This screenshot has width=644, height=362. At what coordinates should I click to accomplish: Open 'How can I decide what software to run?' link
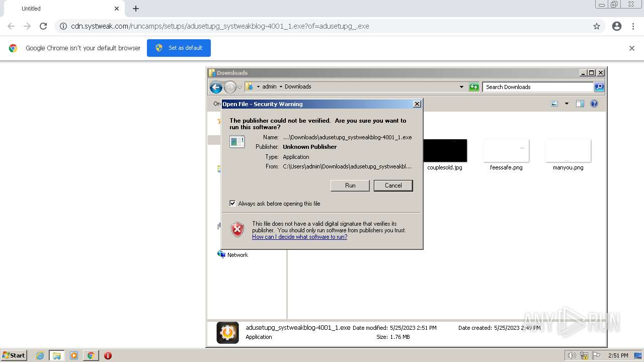tap(299, 237)
